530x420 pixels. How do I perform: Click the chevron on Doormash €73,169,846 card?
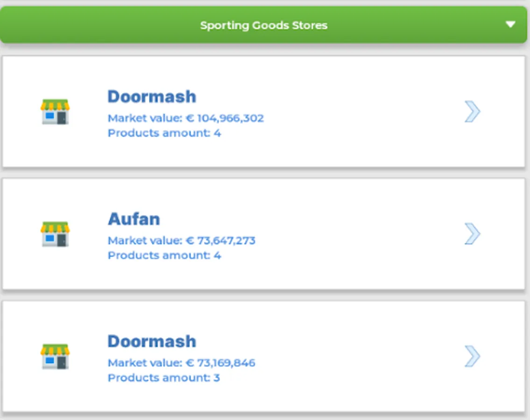click(x=472, y=356)
